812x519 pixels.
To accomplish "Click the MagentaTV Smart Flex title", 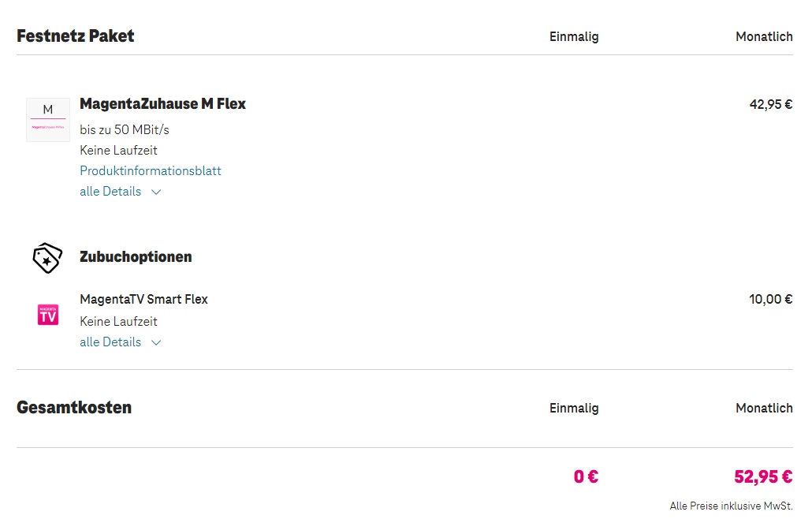I will (x=143, y=300).
